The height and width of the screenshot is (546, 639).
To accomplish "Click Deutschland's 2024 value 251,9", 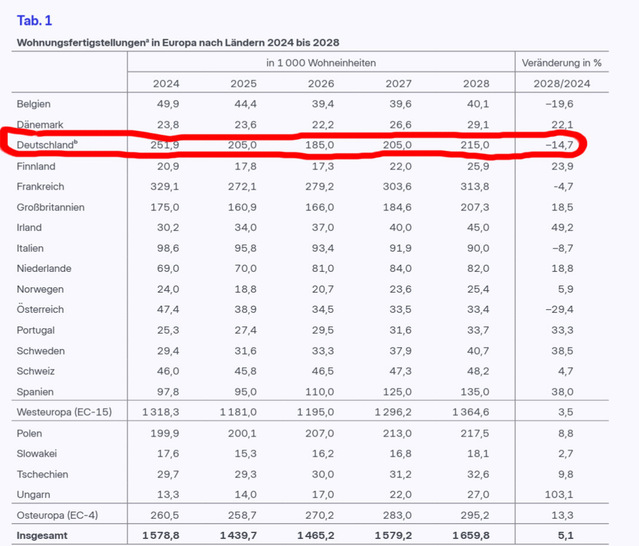I will [164, 146].
